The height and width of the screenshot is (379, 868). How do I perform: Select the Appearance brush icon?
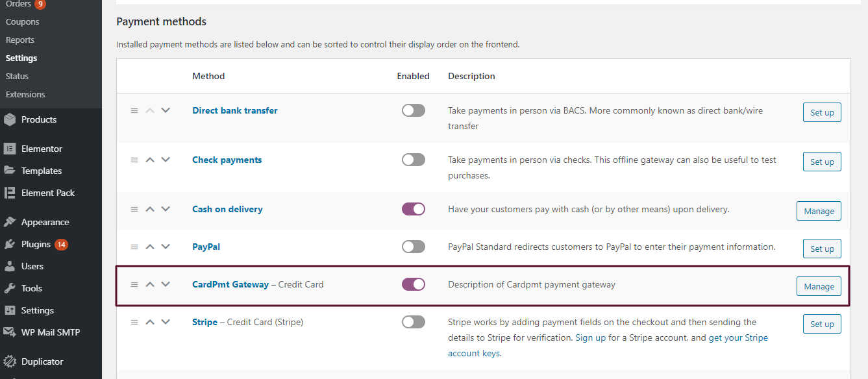[10, 221]
